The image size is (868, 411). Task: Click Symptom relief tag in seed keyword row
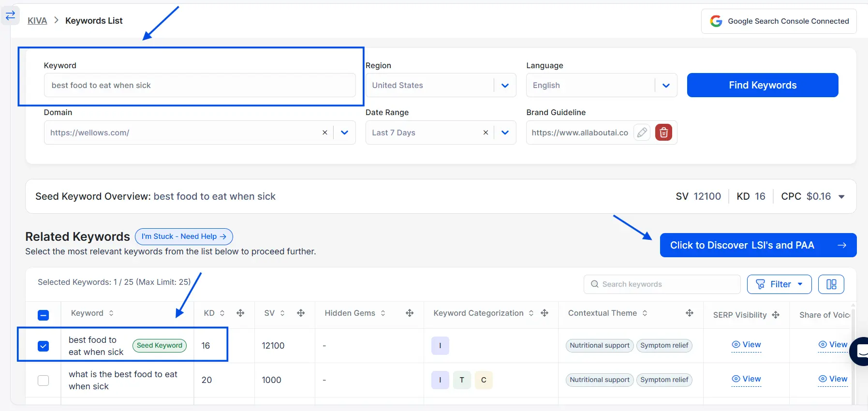664,346
